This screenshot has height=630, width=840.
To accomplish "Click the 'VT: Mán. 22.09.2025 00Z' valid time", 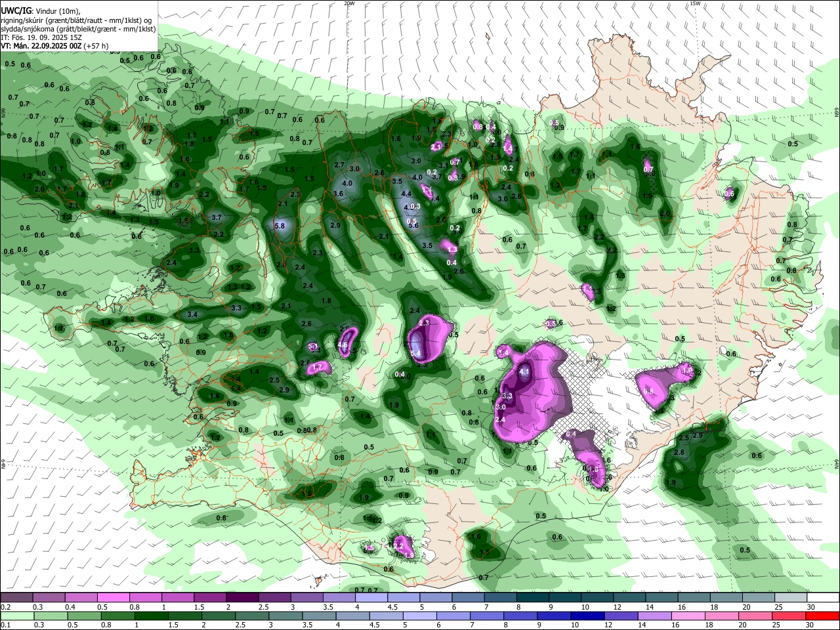I will click(41, 46).
